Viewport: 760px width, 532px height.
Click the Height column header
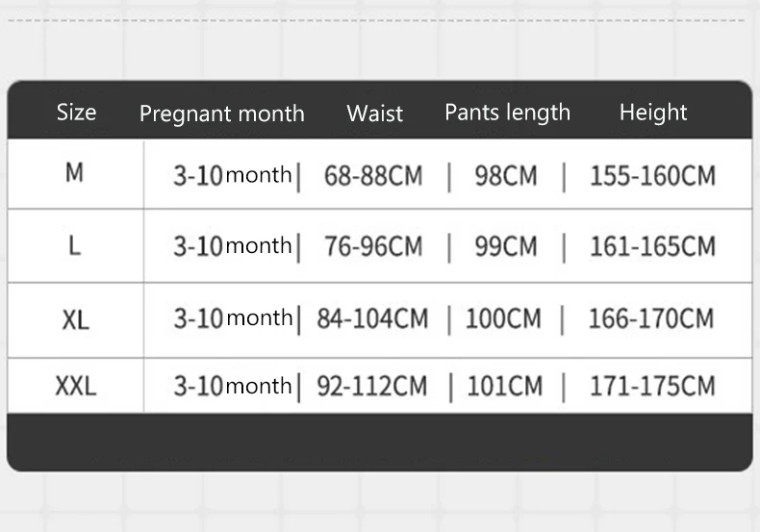(653, 113)
